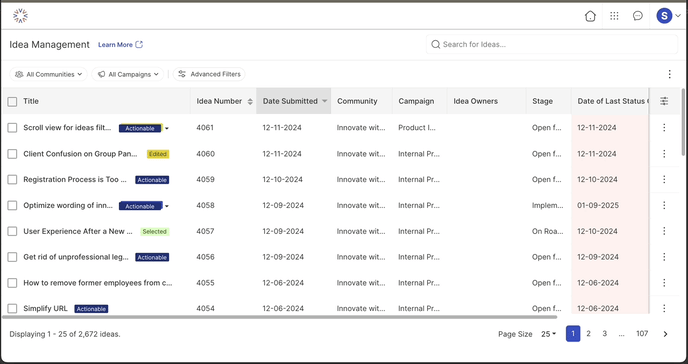Check the box for idea 4061
688x364 pixels.
click(12, 128)
